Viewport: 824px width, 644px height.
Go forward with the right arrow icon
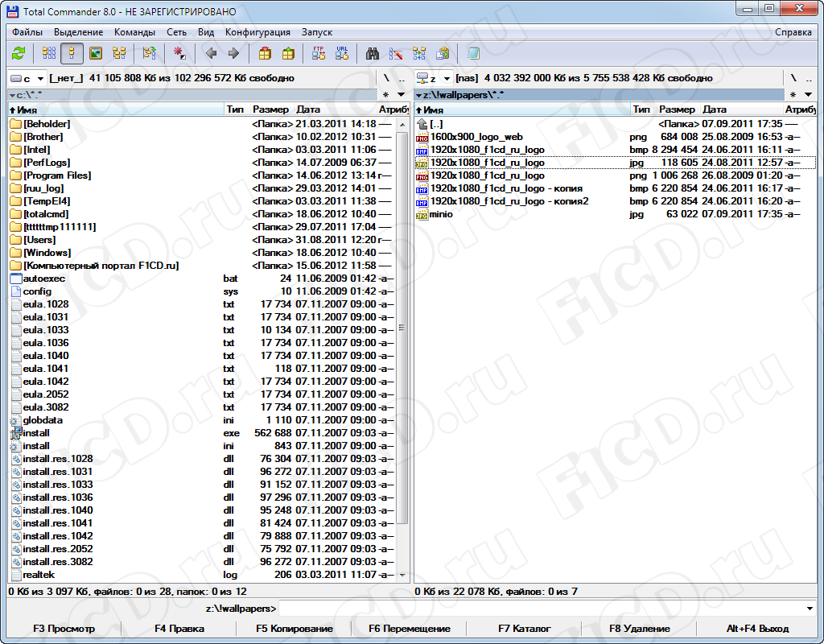(234, 53)
